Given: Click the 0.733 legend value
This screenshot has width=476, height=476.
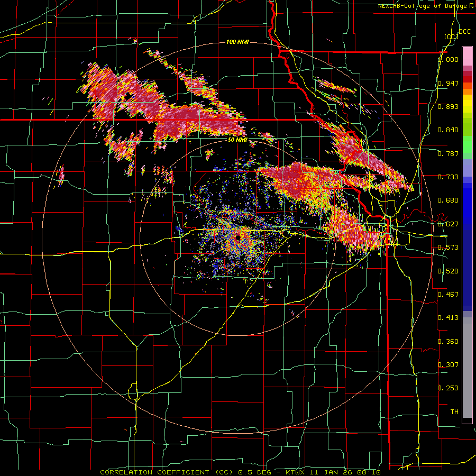Looking at the screenshot, I should coord(448,177).
